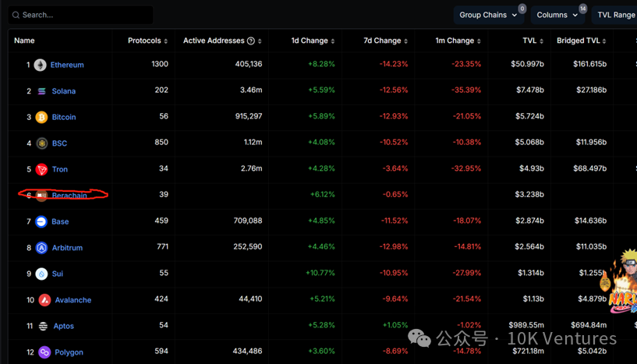
Task: Click the Arbitrum chain logo icon
Action: [41, 248]
